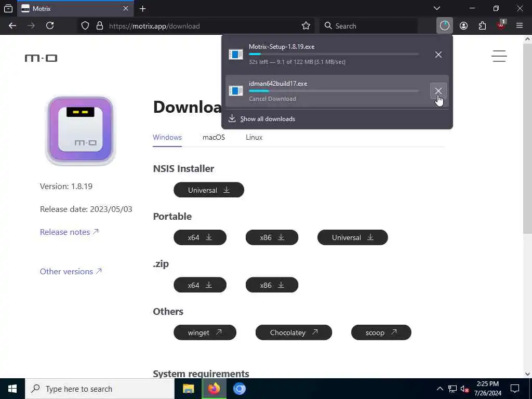The height and width of the screenshot is (399, 532).
Task: Click the address bar URL
Action: point(154,26)
